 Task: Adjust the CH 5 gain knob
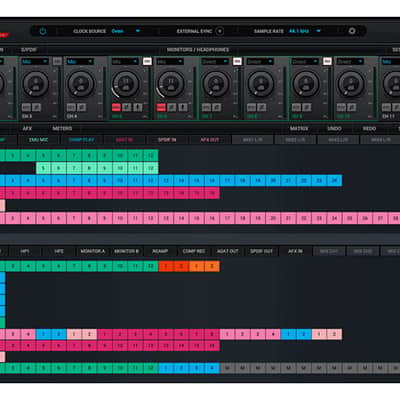click(x=126, y=84)
